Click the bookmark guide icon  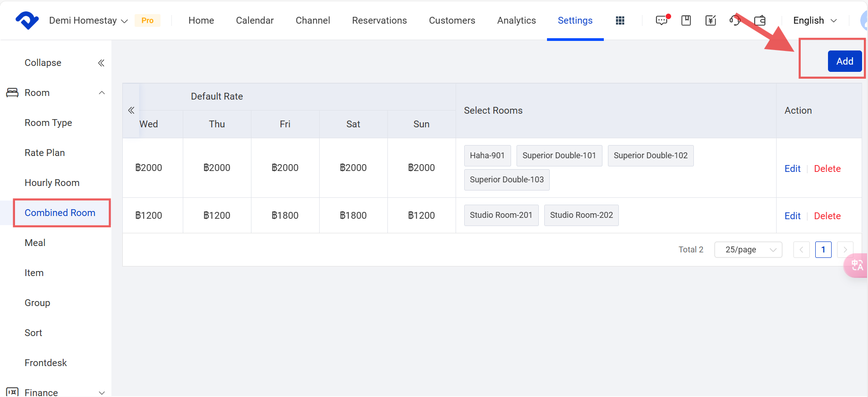(x=686, y=20)
